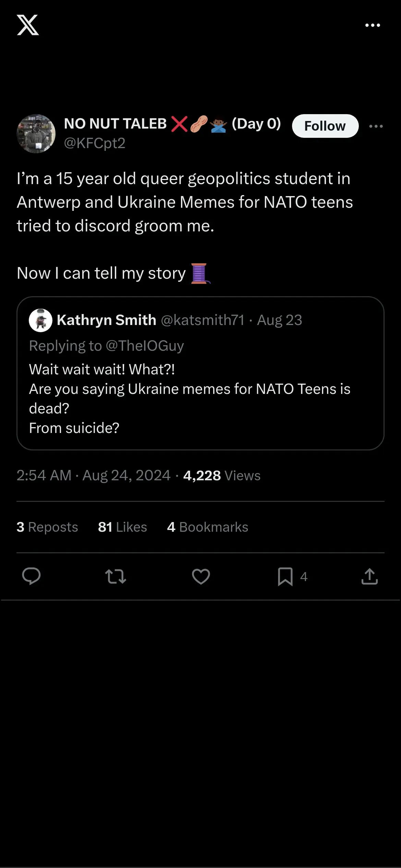Viewport: 401px width, 868px height.
Task: Open the 2:54 AM Aug 24, 2024 timestamp
Action: click(x=94, y=475)
